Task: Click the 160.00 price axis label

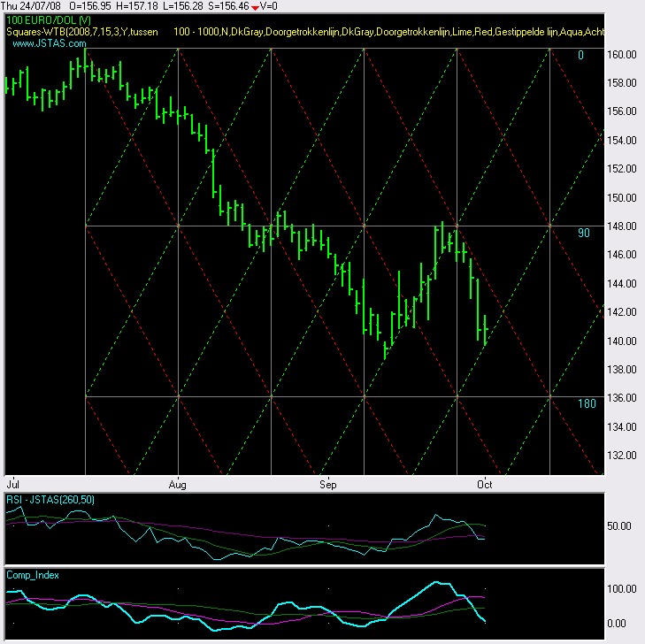Action: (624, 55)
